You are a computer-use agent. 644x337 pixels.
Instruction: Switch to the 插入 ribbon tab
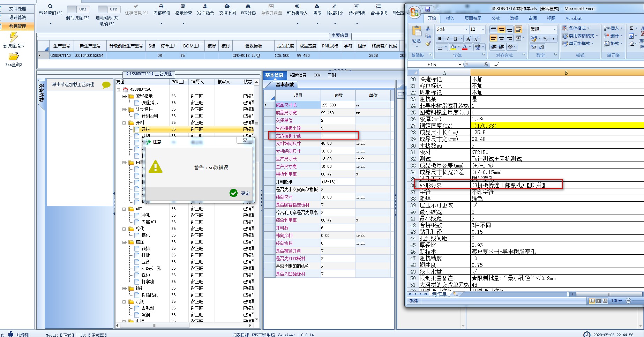[450, 18]
